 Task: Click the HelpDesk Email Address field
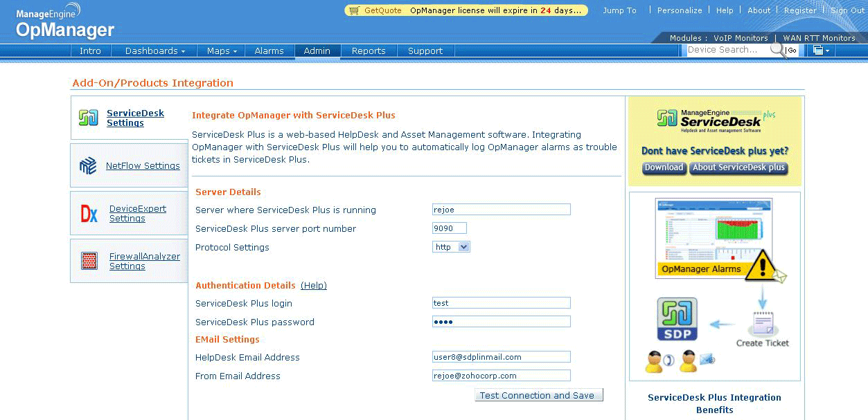[x=502, y=357]
